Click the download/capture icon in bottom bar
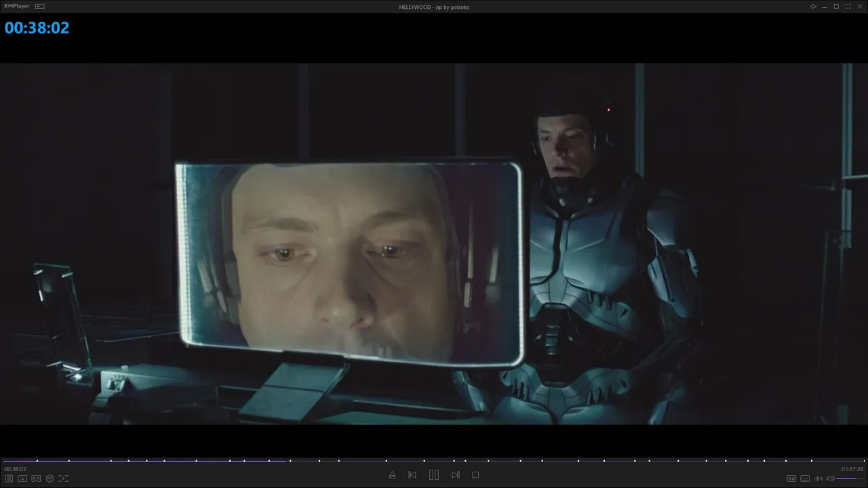868x488 pixels. pos(22,479)
